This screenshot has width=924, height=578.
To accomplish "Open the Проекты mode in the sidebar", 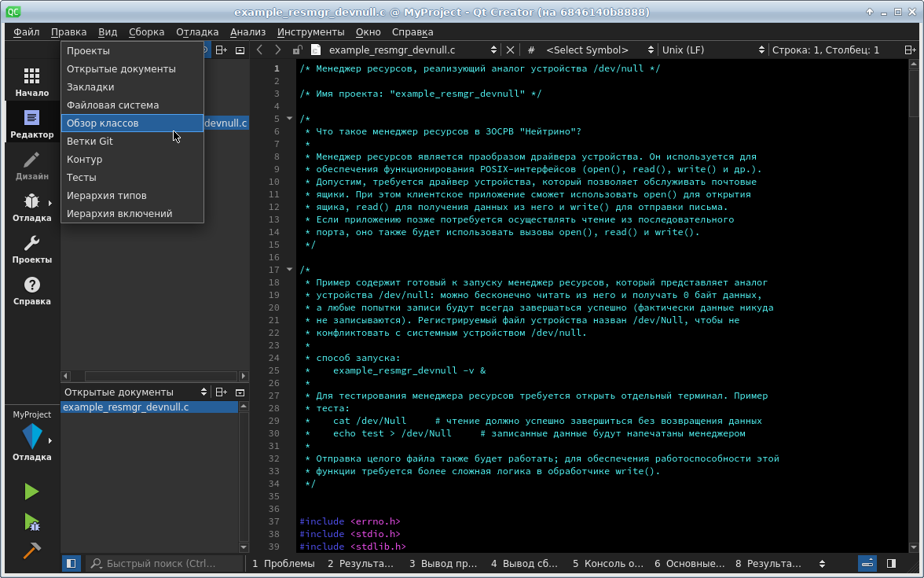I will [x=31, y=249].
